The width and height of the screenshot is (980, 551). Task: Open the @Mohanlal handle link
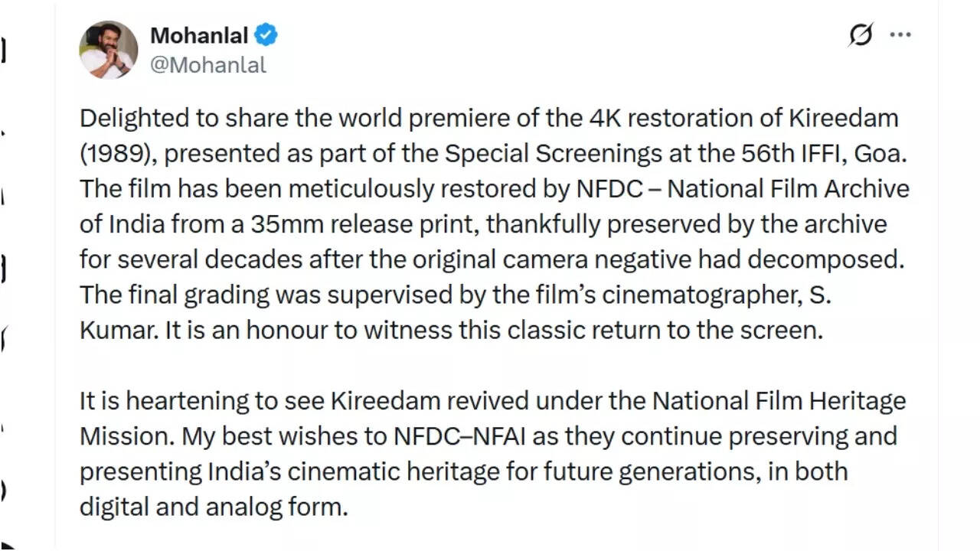pyautogui.click(x=208, y=65)
